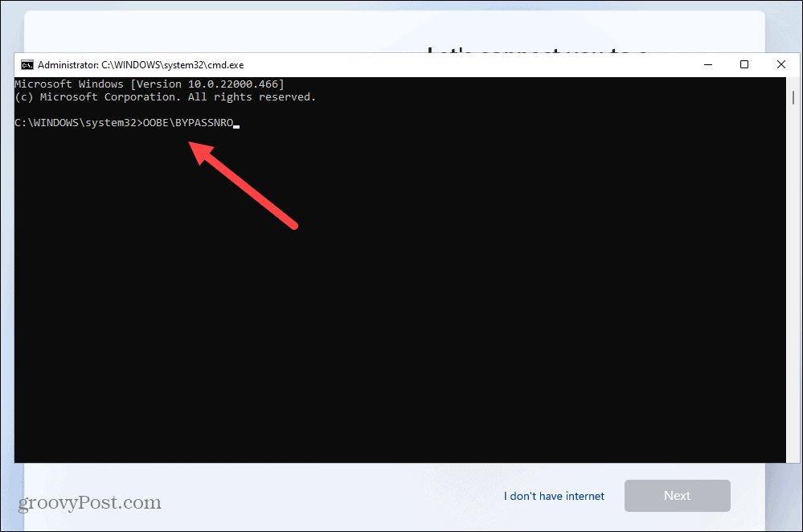Select the I don't have internet link

click(x=554, y=496)
